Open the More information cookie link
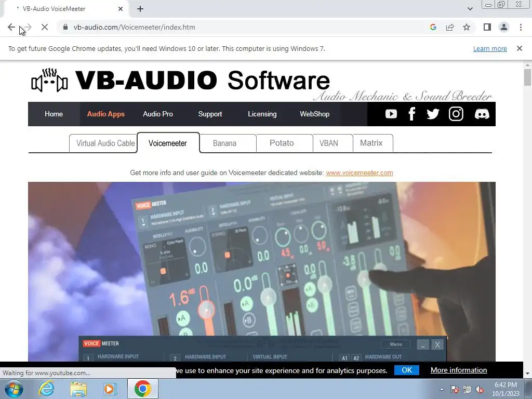Viewport: 532px width, 399px height. coord(459,370)
